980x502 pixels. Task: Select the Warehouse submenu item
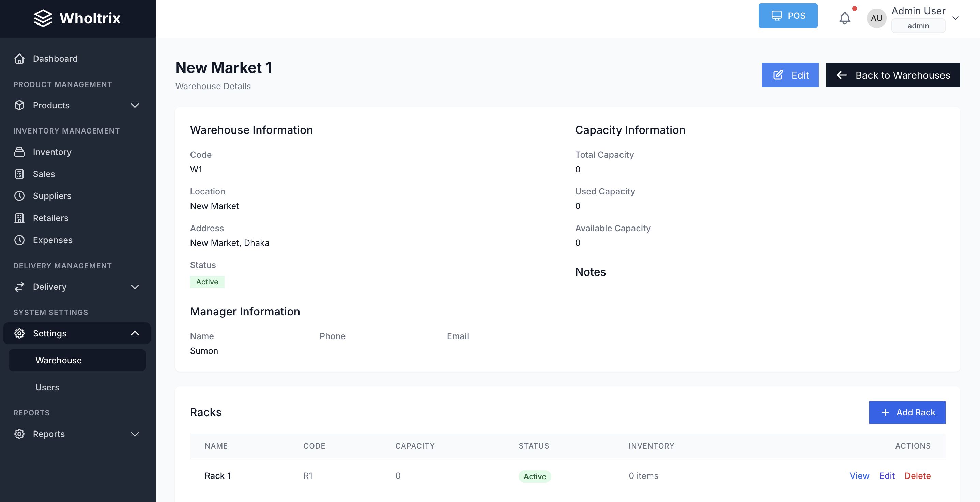(59, 360)
